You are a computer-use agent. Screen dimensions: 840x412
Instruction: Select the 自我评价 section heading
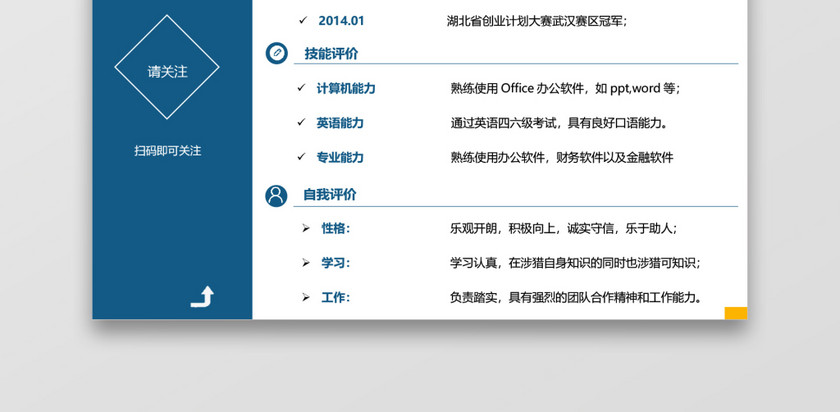tap(330, 195)
